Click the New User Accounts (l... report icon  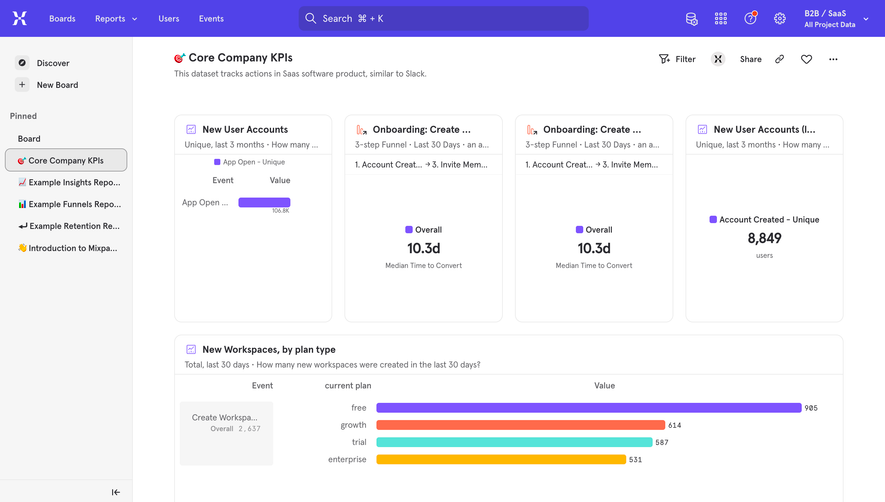(703, 129)
